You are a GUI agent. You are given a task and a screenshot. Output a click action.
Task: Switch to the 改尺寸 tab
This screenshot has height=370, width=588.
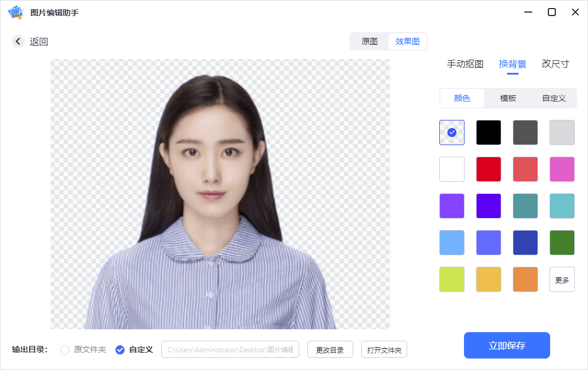tap(555, 64)
